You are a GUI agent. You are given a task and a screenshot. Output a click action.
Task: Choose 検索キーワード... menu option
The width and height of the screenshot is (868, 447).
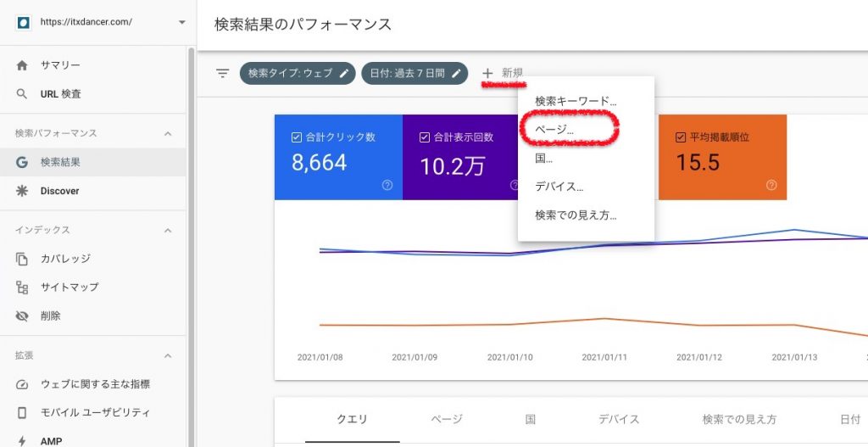576,101
